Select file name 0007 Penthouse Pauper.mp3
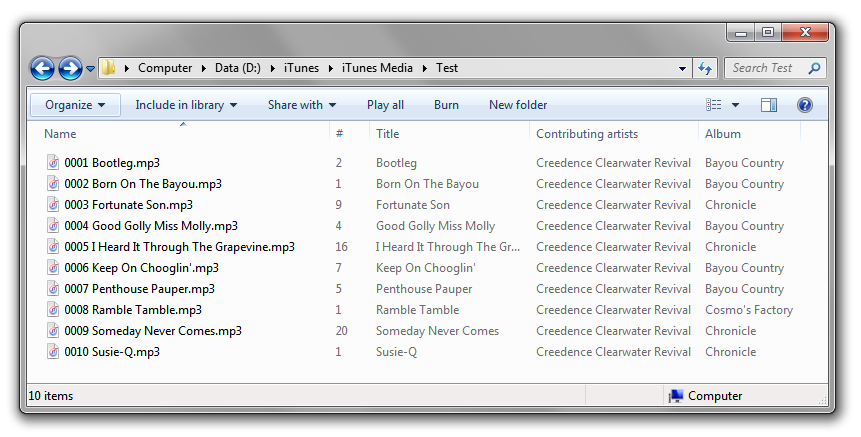This screenshot has height=437, width=861. (139, 289)
